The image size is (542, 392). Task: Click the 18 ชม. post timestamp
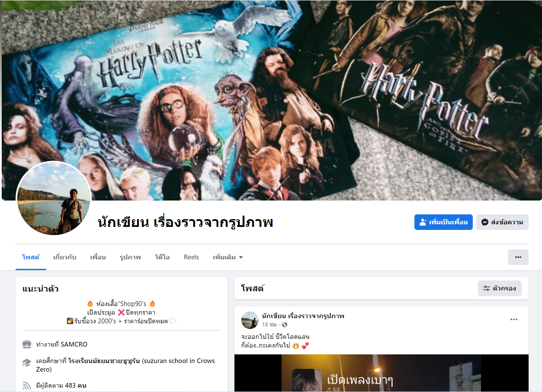pos(269,325)
